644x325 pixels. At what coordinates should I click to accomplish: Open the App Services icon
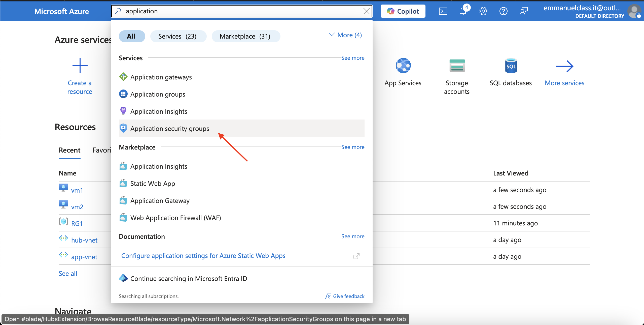click(403, 66)
